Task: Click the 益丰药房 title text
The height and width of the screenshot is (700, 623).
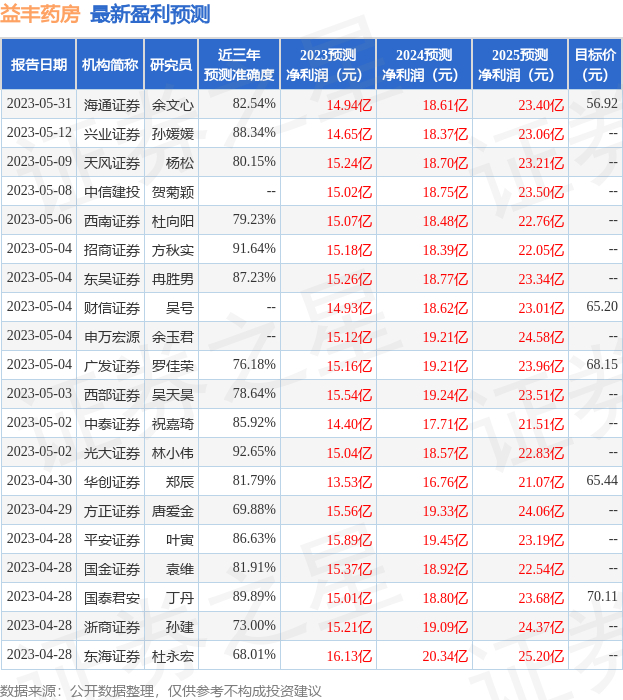Action: pos(40,14)
